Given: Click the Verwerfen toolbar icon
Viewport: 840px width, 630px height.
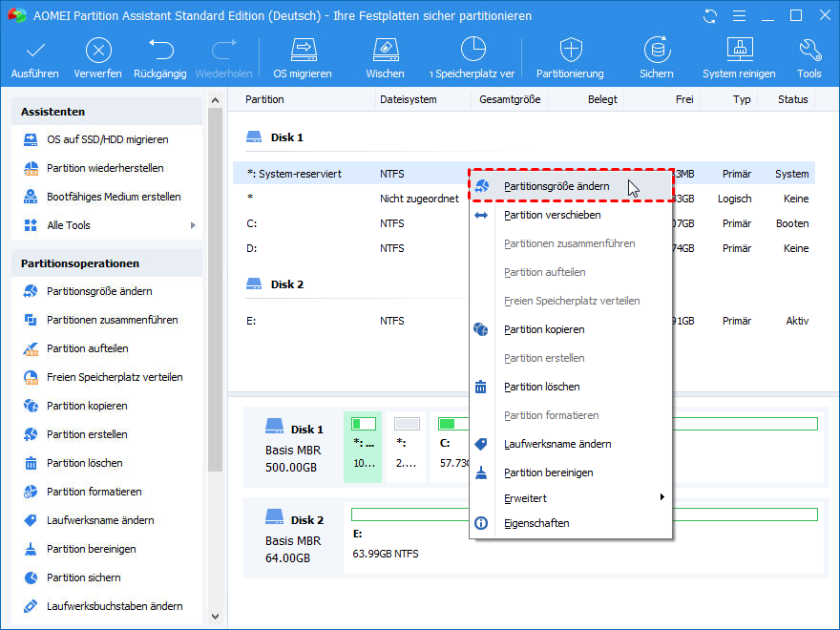Looking at the screenshot, I should pos(98,51).
